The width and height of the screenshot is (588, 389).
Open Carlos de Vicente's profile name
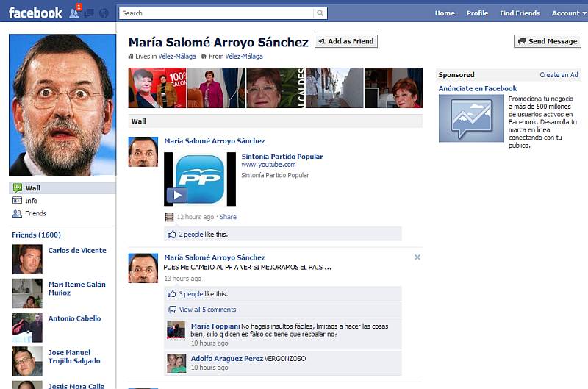click(77, 250)
